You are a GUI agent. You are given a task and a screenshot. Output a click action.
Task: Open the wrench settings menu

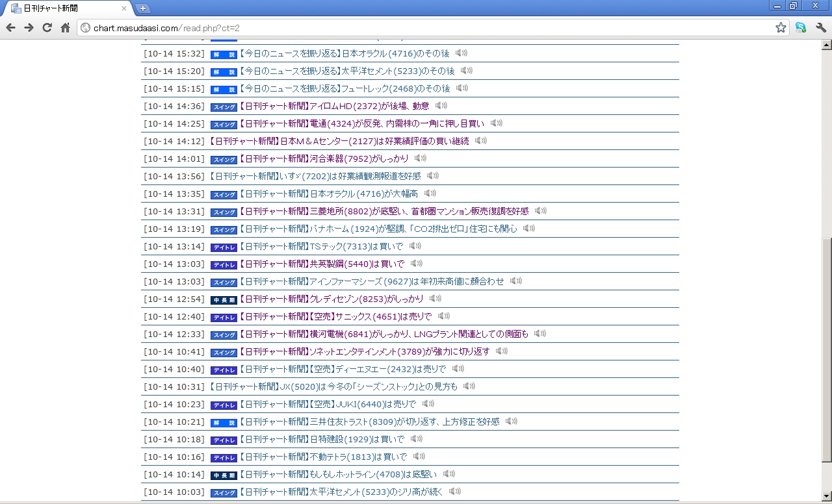click(x=820, y=27)
